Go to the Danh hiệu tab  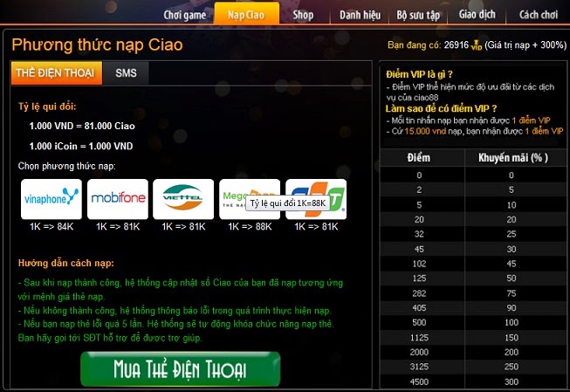pos(360,15)
